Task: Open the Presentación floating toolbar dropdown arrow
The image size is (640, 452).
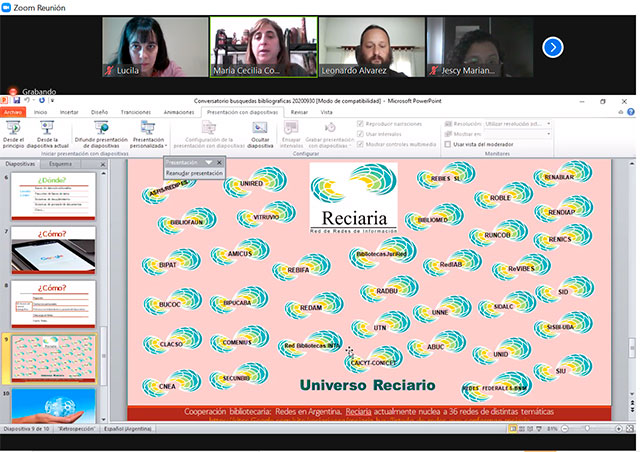Action: coord(209,163)
